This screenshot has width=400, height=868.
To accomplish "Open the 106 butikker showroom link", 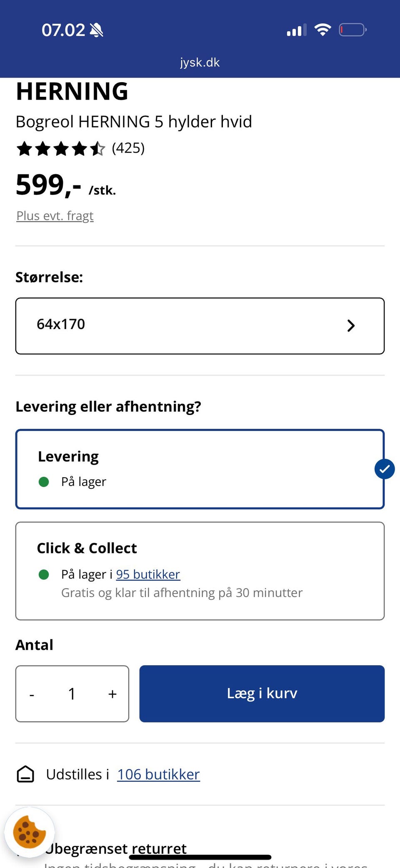I will tap(158, 774).
